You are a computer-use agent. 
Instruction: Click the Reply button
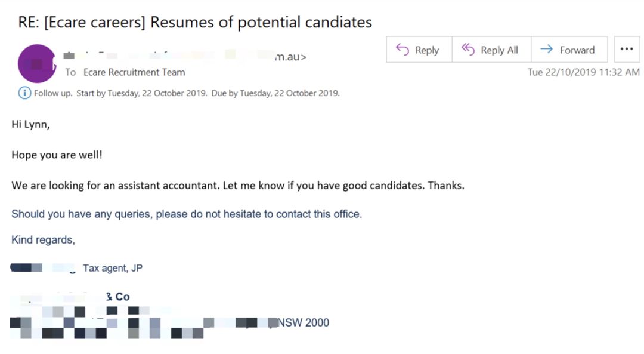point(419,50)
